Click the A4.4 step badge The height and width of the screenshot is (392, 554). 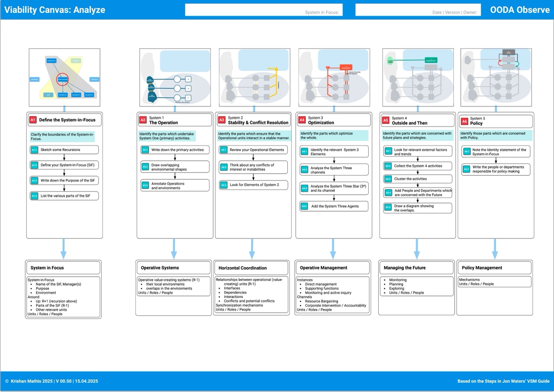click(304, 206)
